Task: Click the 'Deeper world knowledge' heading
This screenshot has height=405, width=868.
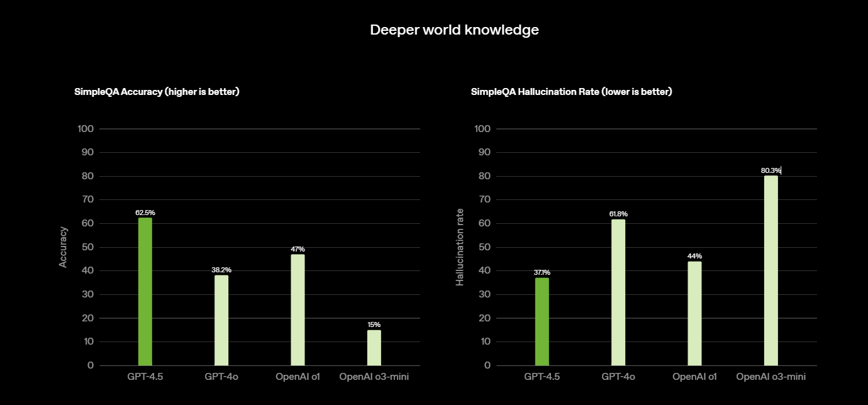Action: click(454, 30)
